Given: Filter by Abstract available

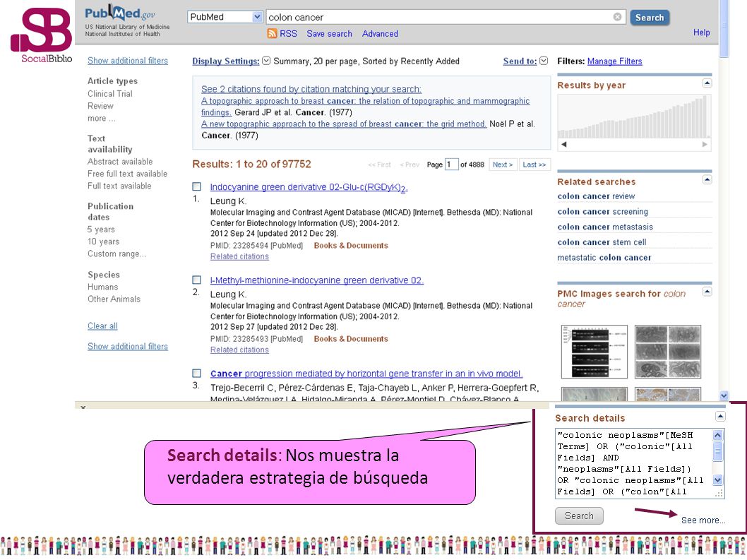Looking at the screenshot, I should pyautogui.click(x=120, y=162).
